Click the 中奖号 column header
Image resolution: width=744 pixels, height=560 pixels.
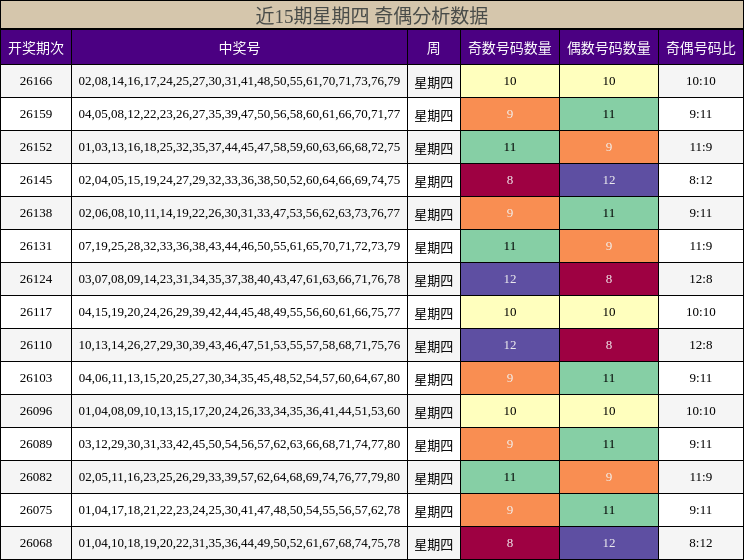click(240, 48)
